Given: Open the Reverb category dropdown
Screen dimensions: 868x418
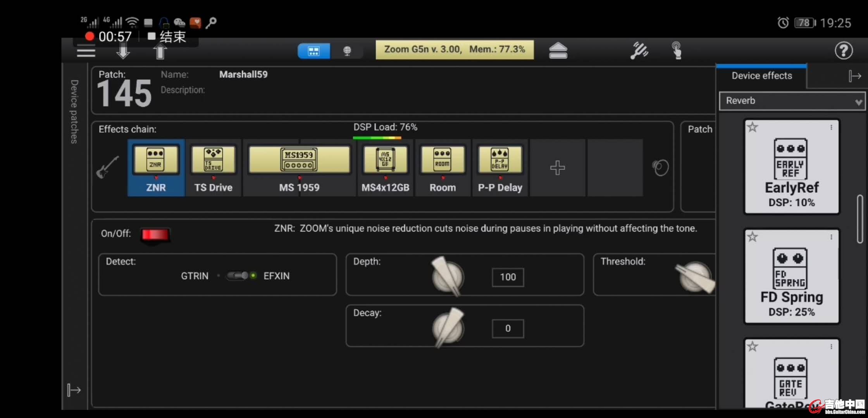Looking at the screenshot, I should [x=792, y=101].
